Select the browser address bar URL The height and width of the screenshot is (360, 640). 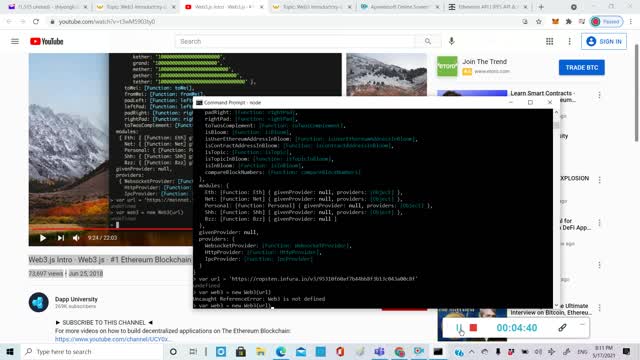pos(107,22)
